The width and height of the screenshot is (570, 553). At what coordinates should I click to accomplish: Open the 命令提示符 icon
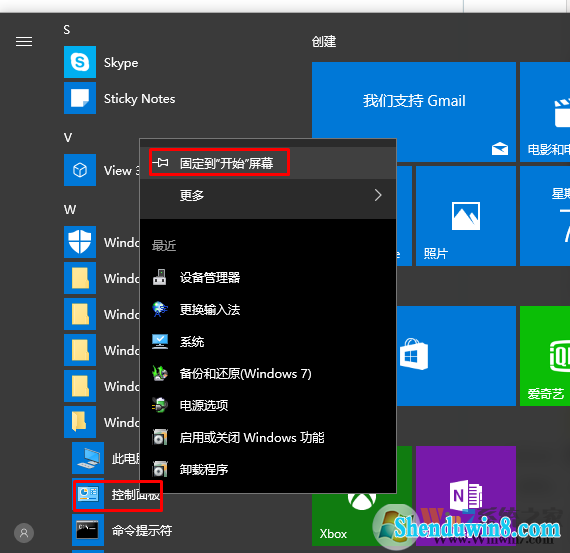click(x=88, y=530)
